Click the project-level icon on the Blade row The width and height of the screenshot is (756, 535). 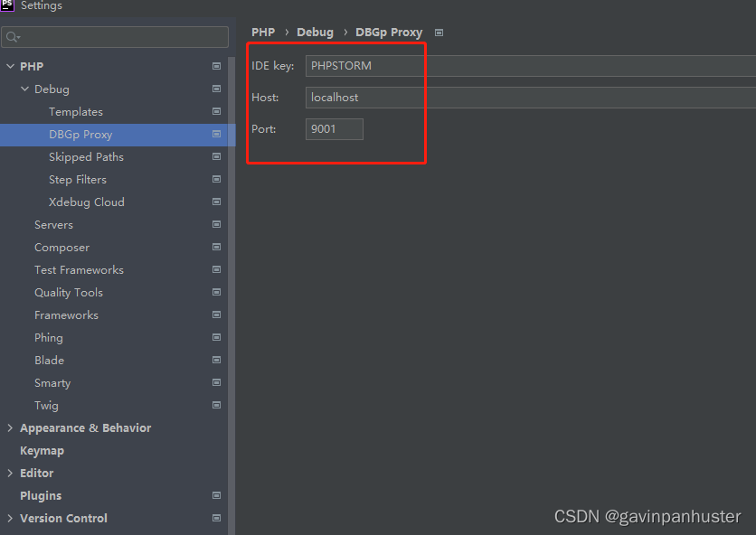216,360
